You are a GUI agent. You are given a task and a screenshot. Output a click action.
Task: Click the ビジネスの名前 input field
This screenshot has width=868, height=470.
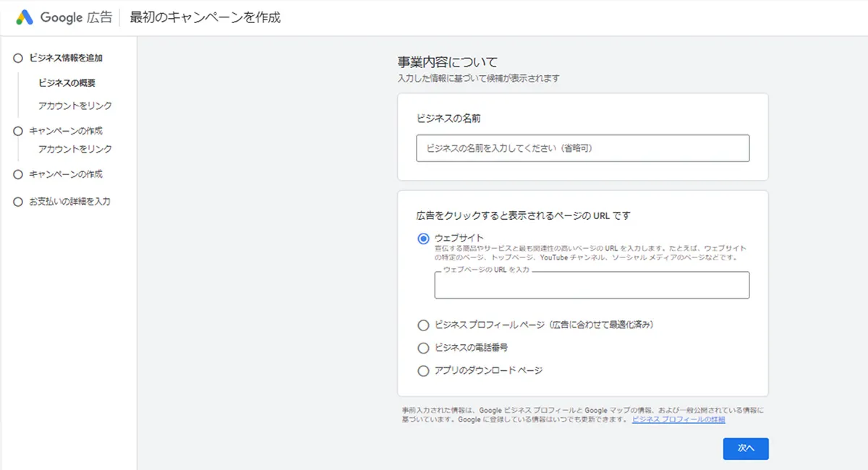pyautogui.click(x=582, y=148)
